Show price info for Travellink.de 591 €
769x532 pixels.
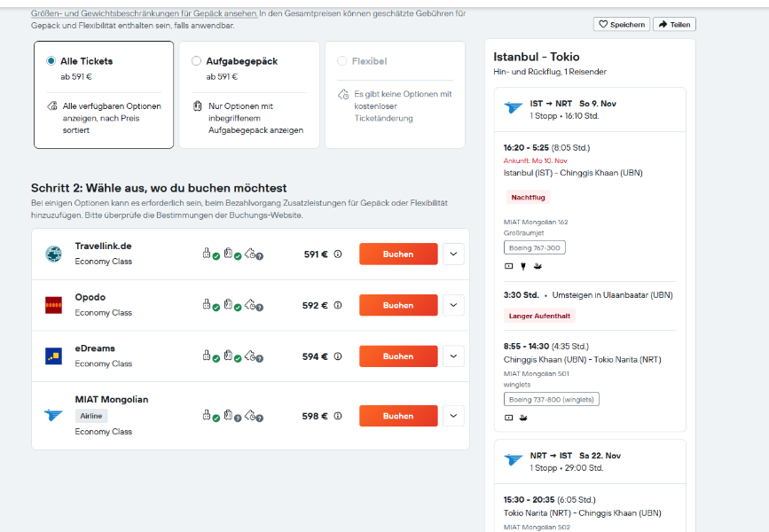[x=338, y=254]
